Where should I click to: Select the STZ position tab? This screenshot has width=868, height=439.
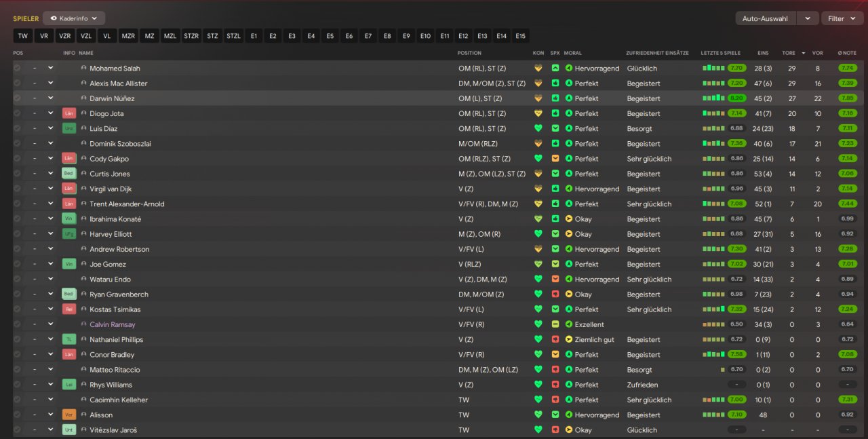pyautogui.click(x=212, y=36)
